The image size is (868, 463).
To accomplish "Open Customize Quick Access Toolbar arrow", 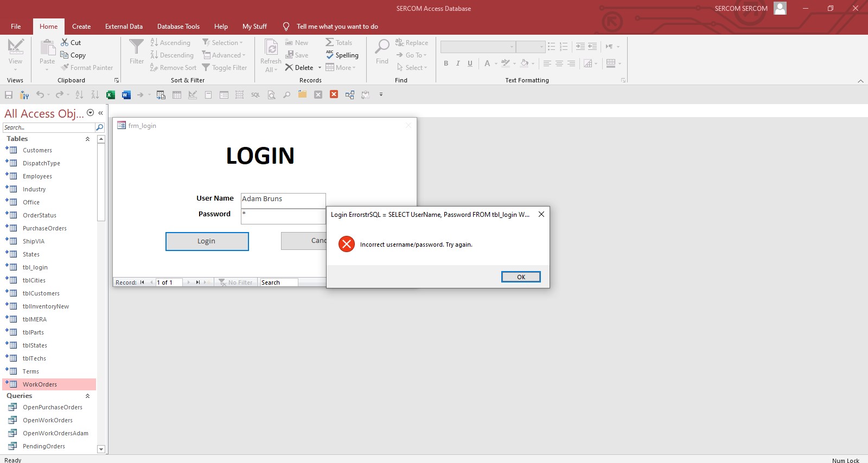I will click(381, 95).
